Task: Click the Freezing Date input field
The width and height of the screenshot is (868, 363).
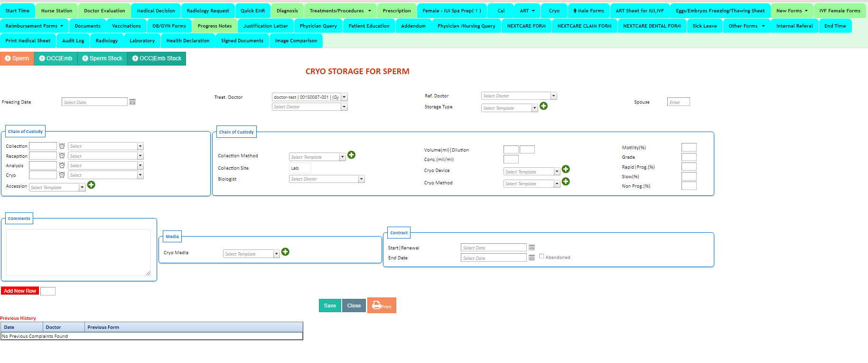Action: point(94,102)
